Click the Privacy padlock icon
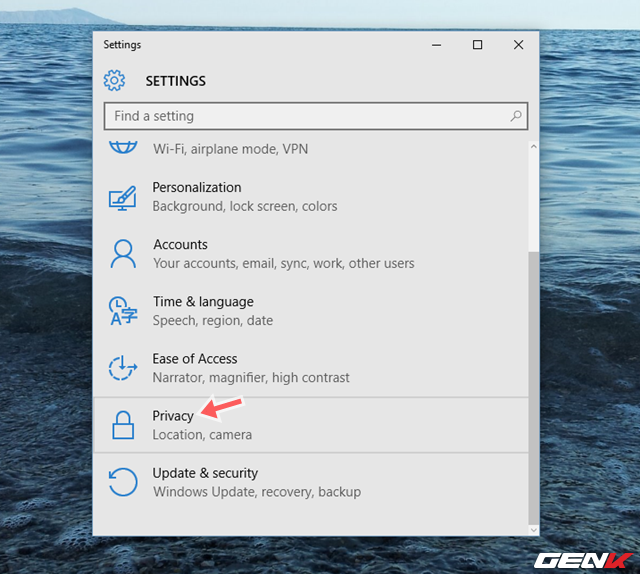This screenshot has width=640, height=574. click(x=122, y=425)
